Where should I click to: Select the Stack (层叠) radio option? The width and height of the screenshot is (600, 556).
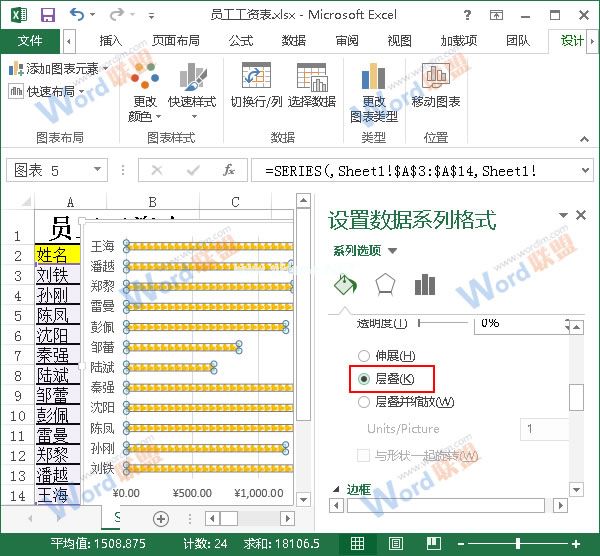pos(365,379)
